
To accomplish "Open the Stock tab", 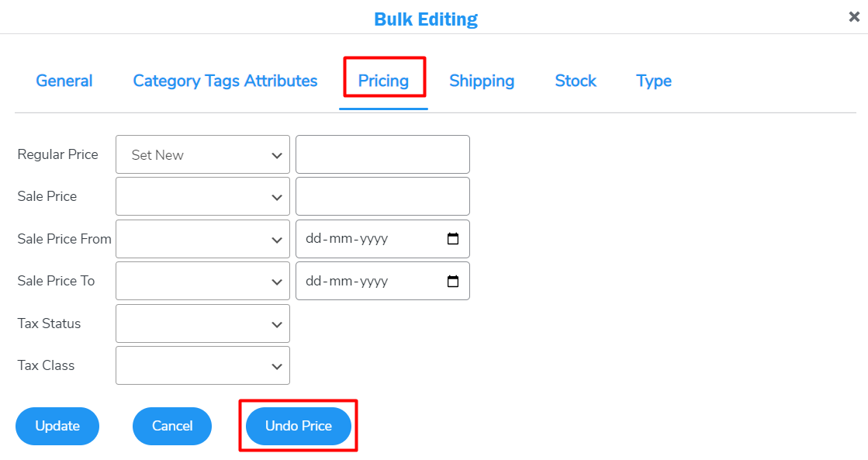I will point(576,81).
